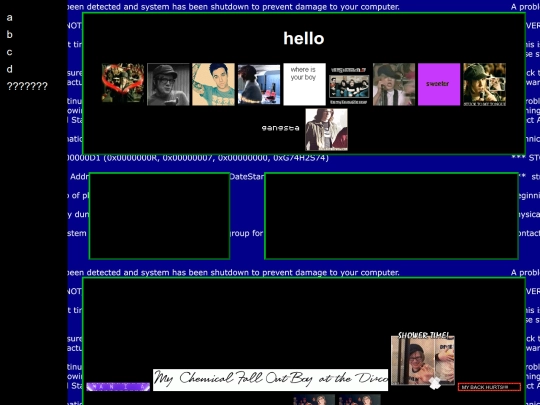
Task: Click the singer with suspenders icon
Action: click(x=394, y=84)
